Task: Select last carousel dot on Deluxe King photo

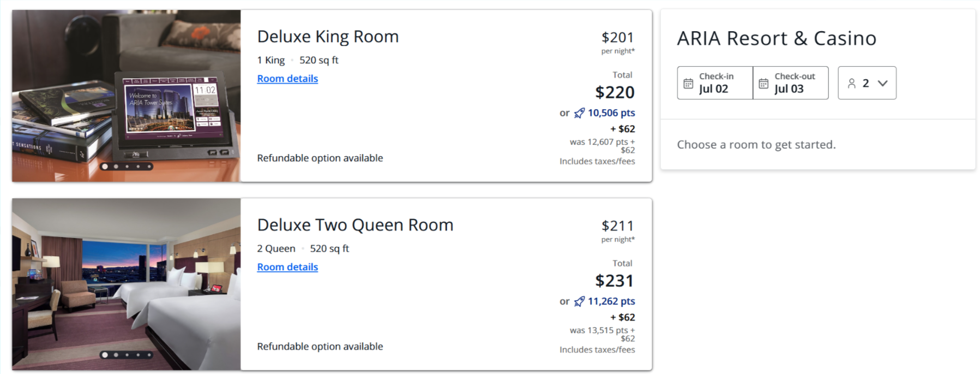Action: [149, 167]
